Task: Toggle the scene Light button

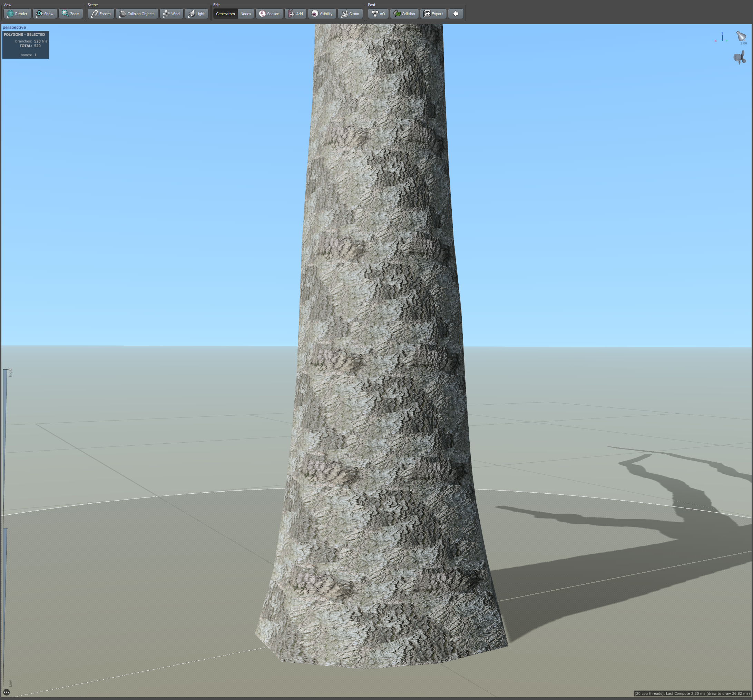Action: [x=196, y=14]
